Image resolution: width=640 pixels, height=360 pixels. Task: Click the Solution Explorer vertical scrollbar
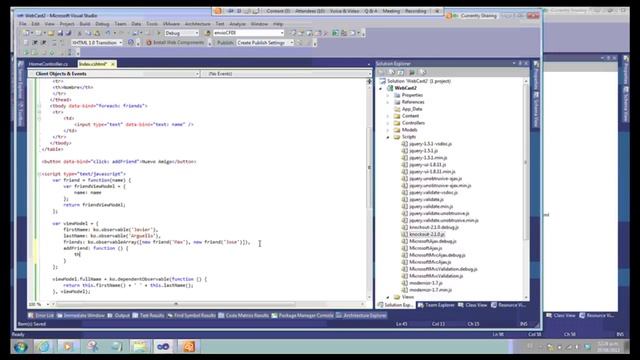[526, 163]
